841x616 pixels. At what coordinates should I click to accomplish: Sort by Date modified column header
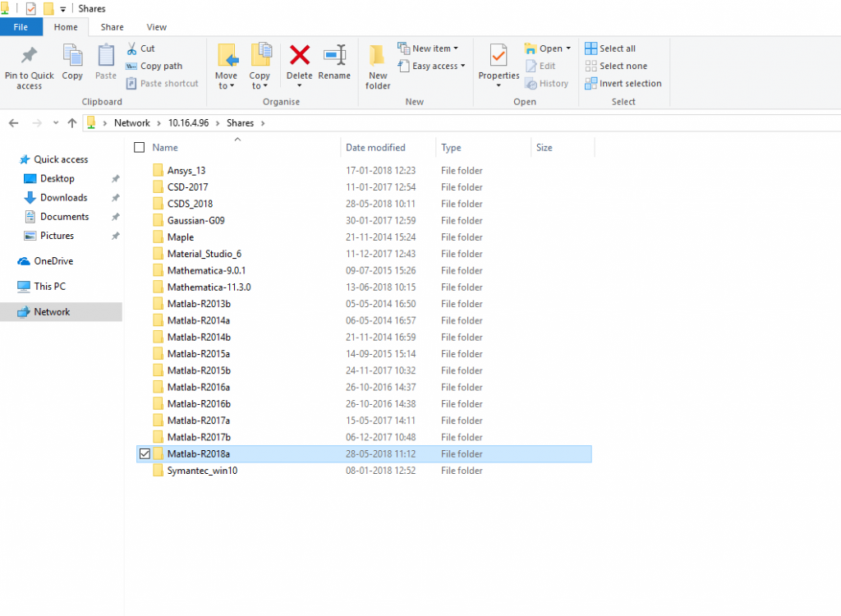[x=375, y=148]
